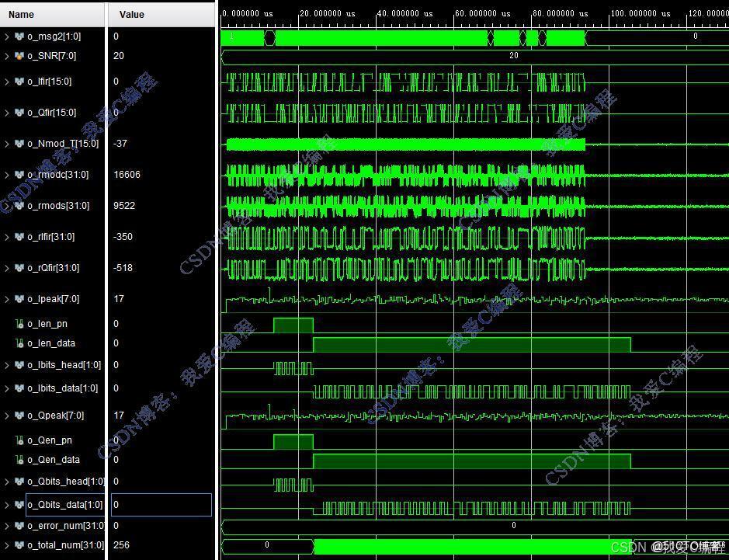729x560 pixels.
Task: Click the Value column header
Action: [x=161, y=15]
